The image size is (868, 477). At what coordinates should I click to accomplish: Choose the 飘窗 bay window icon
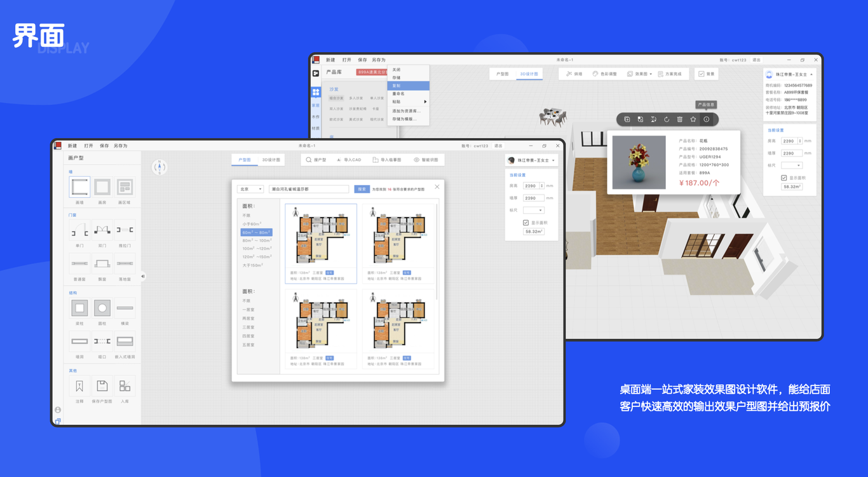pos(102,263)
